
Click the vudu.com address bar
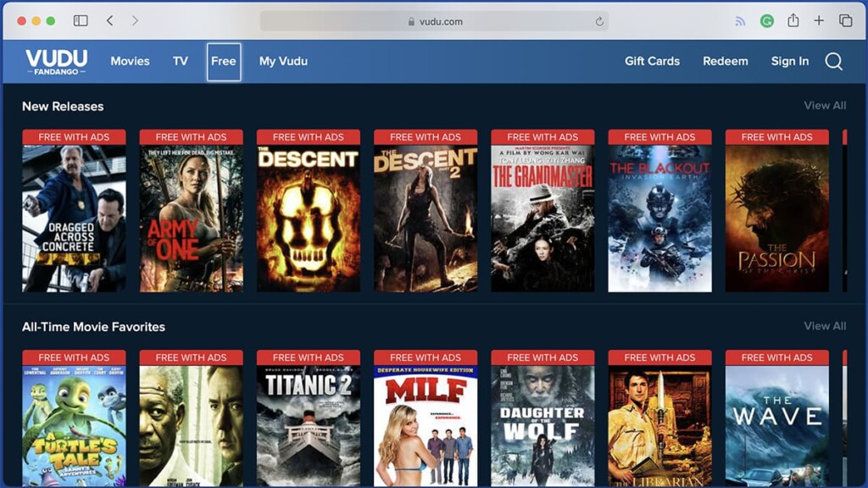point(435,21)
